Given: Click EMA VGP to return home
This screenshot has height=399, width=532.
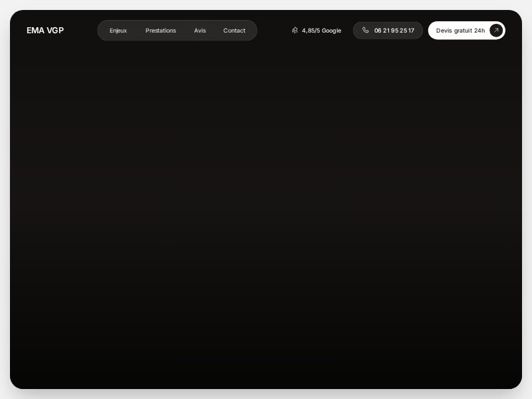Looking at the screenshot, I should 45,30.
